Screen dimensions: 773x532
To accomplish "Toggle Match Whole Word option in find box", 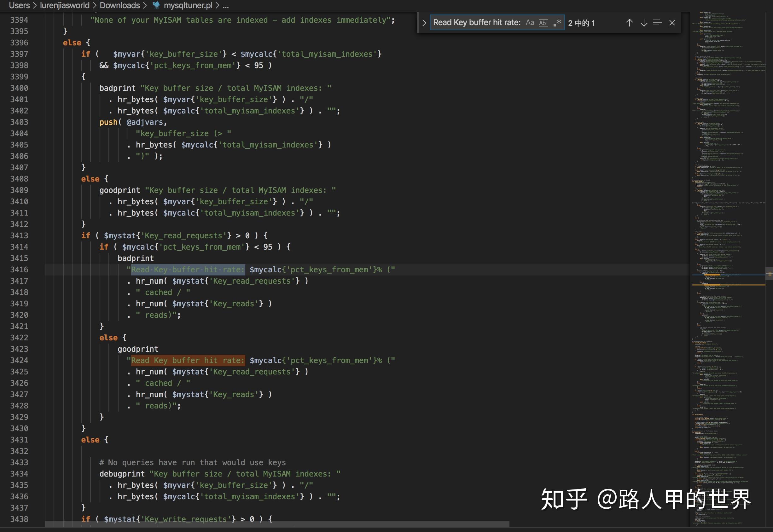I will 543,23.
